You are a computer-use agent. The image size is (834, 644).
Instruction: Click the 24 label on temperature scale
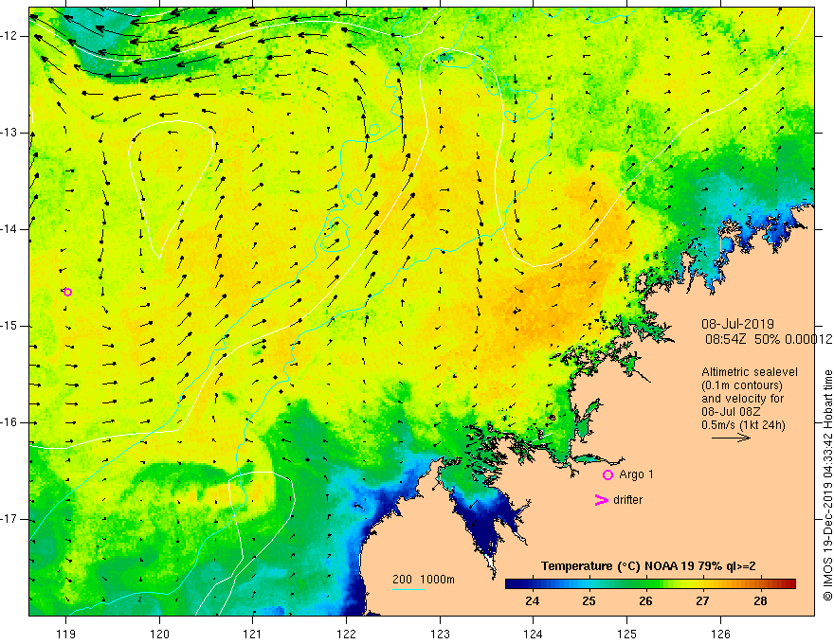[532, 601]
